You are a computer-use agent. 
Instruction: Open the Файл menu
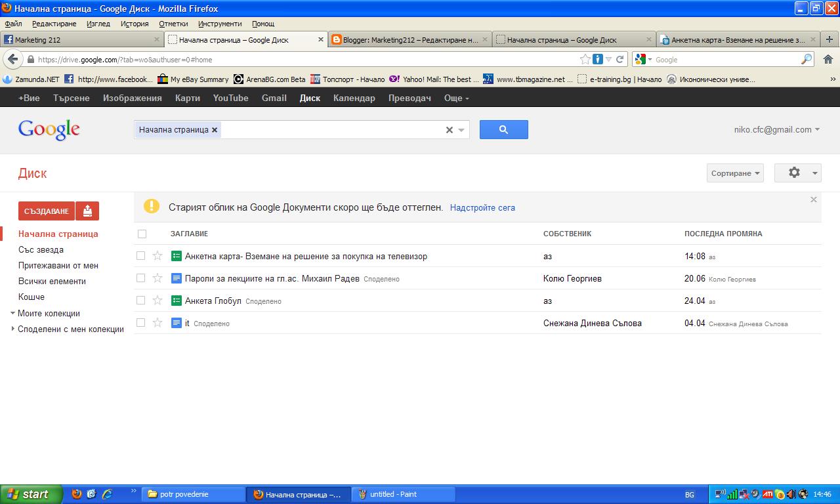13,24
